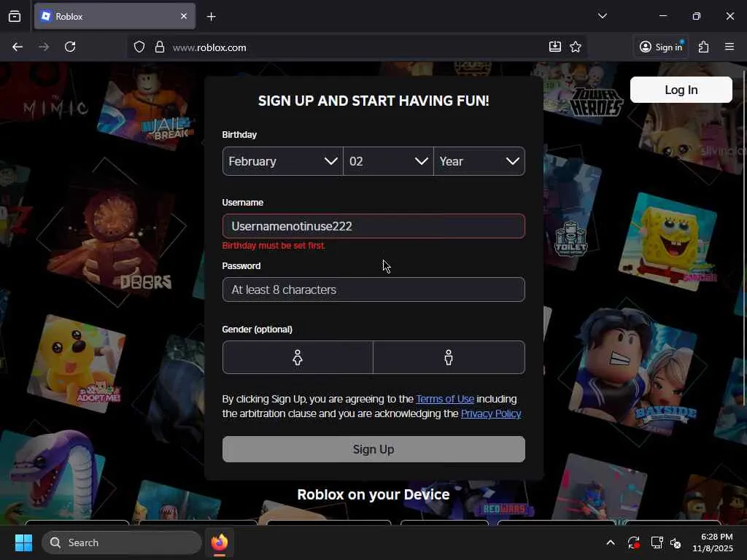Open the clock showing 6:28 PM
The width and height of the screenshot is (747, 560).
click(x=712, y=542)
